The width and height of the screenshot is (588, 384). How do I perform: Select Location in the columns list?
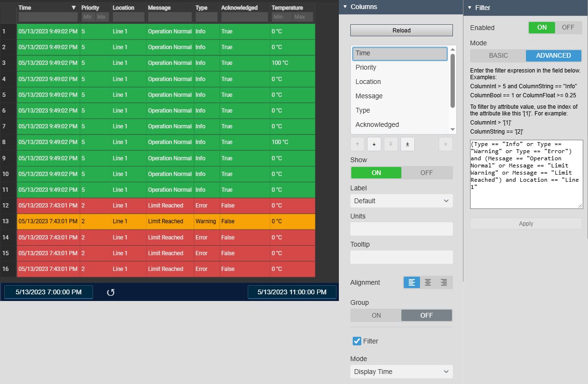point(400,82)
